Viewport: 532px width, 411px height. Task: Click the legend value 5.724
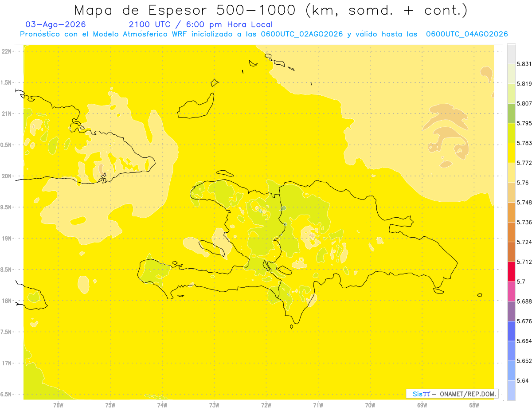point(524,242)
